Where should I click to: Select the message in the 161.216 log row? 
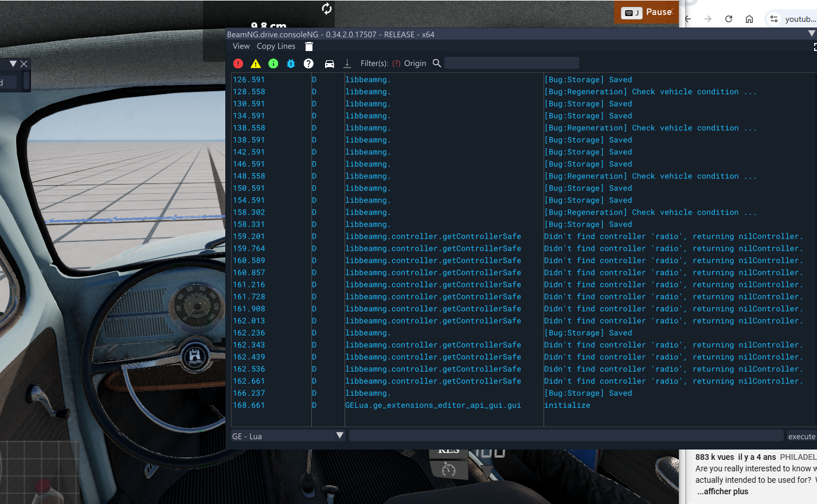[x=673, y=284]
